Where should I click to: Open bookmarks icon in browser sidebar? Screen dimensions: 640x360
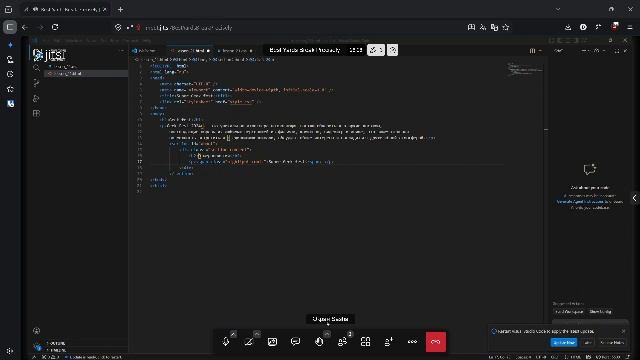tap(10, 89)
